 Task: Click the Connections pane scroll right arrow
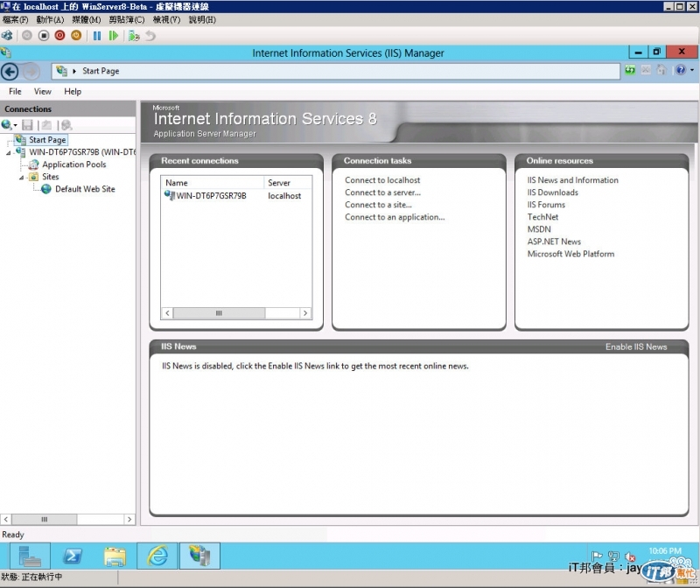tap(129, 519)
